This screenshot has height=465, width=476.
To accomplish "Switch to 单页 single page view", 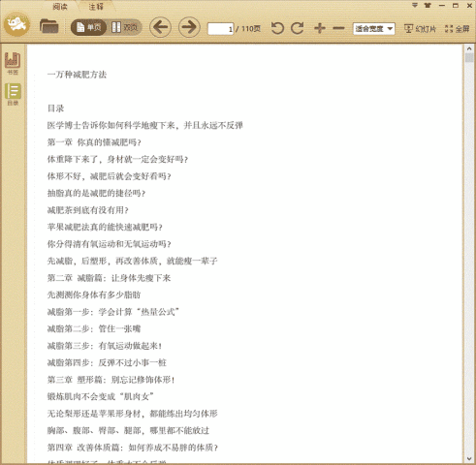I will click(x=89, y=28).
